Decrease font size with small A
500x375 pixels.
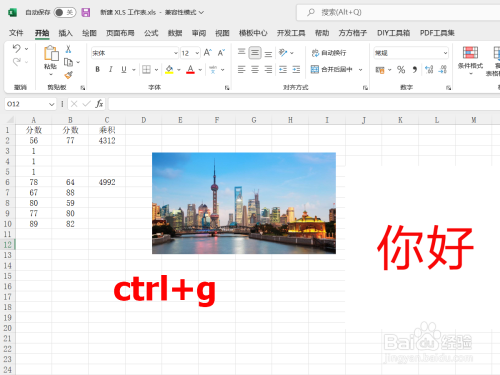coord(221,53)
